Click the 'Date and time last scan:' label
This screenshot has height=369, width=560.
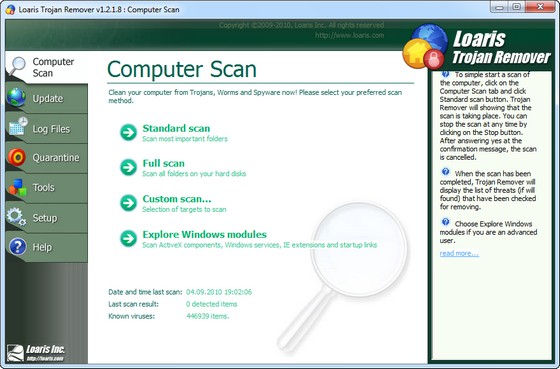(x=145, y=292)
